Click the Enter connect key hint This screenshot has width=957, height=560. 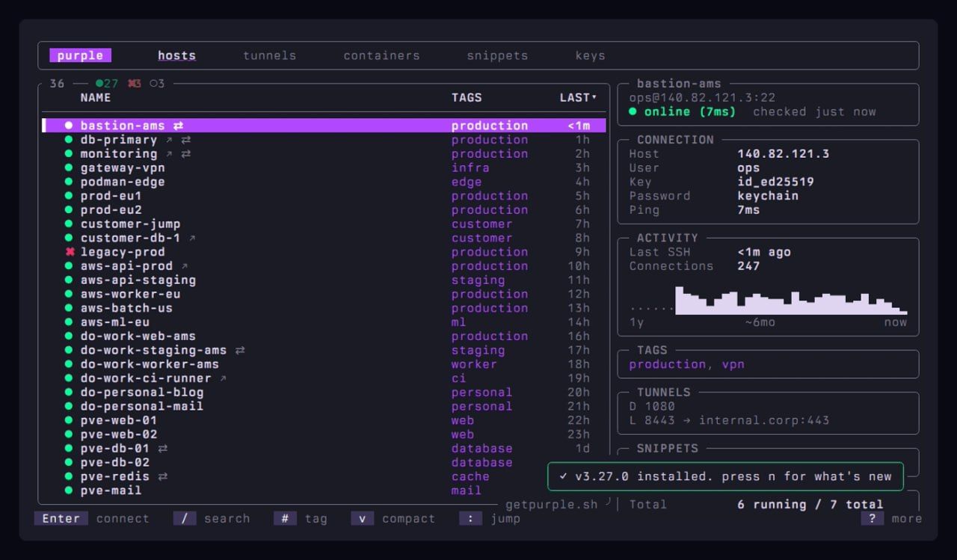coord(92,518)
